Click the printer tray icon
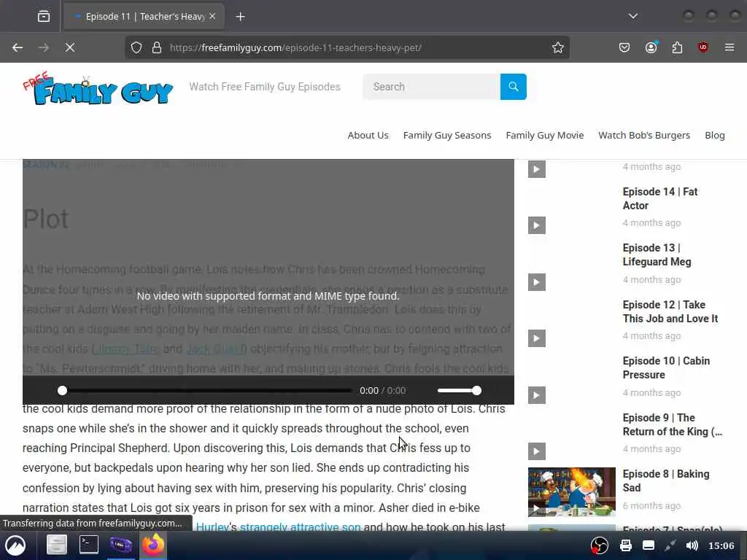Screen dimensions: 747x560 coord(625,545)
